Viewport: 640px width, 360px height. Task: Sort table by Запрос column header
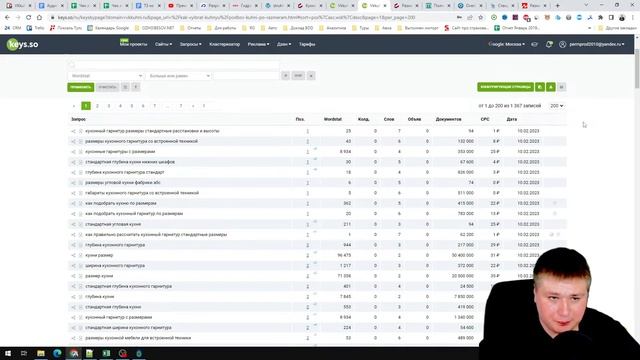[78, 119]
